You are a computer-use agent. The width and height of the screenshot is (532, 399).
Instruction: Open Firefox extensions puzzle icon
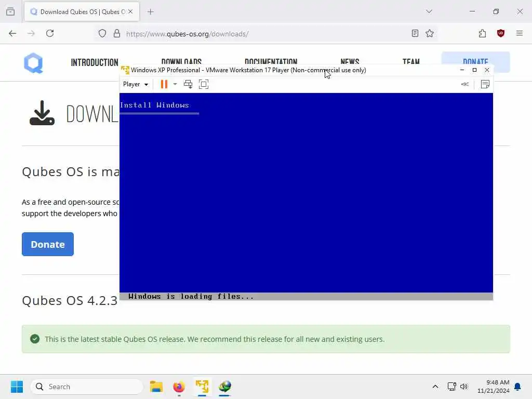(x=483, y=33)
